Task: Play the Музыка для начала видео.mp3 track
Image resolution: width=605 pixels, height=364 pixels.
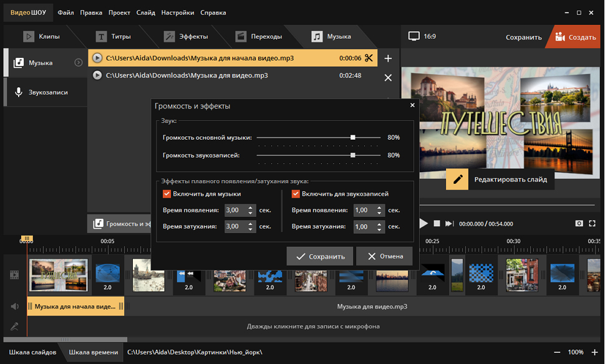Action: click(x=97, y=58)
